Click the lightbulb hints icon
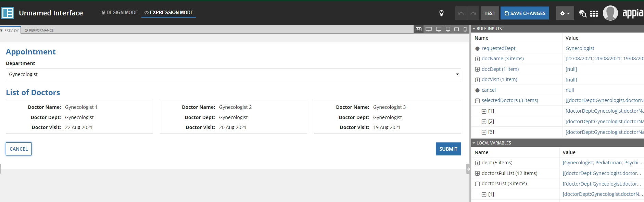 click(x=441, y=13)
